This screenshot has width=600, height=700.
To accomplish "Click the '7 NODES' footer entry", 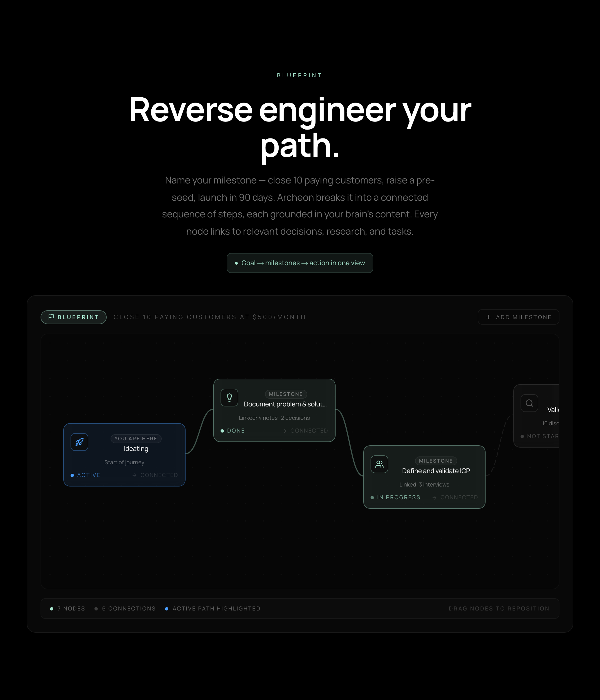I will click(x=67, y=609).
